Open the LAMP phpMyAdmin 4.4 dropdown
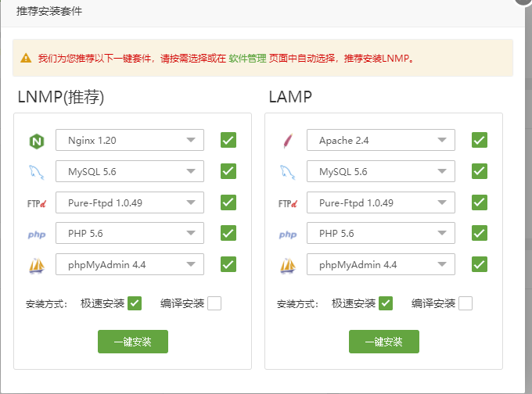The width and height of the screenshot is (532, 394). [x=381, y=264]
